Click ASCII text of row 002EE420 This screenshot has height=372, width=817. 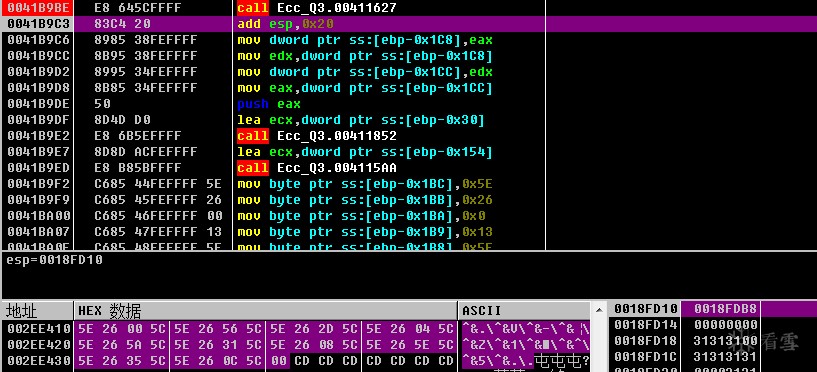[526, 345]
